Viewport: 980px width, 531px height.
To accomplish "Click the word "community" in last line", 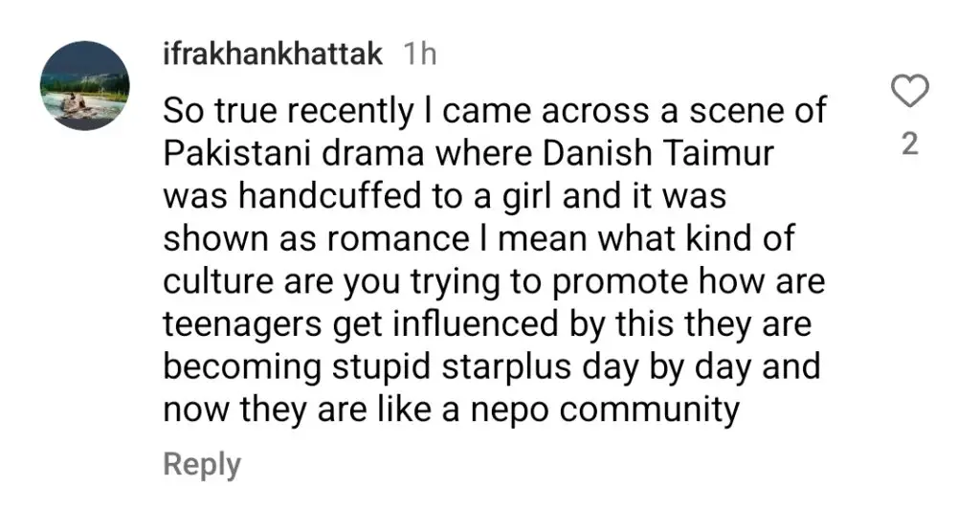I will click(650, 411).
